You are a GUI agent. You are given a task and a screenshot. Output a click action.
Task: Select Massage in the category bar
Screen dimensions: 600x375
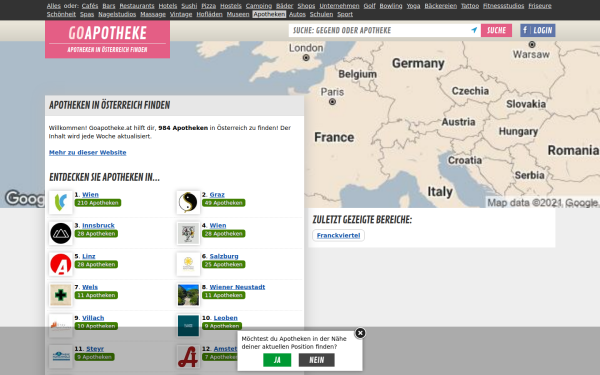coord(153,14)
